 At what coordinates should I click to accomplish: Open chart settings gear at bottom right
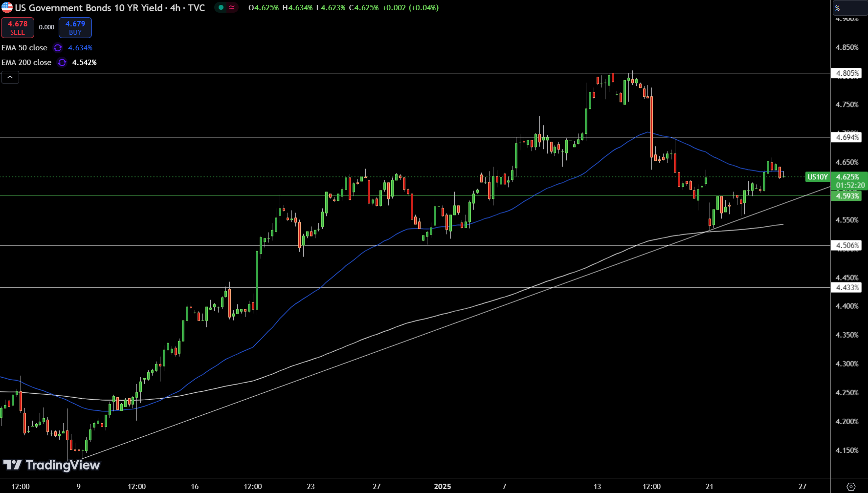pos(851,487)
